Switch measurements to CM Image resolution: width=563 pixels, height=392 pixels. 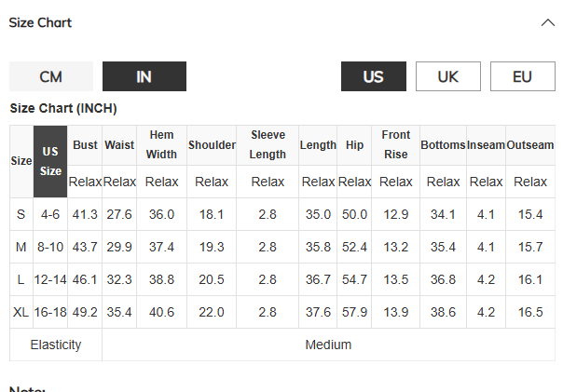tap(51, 76)
